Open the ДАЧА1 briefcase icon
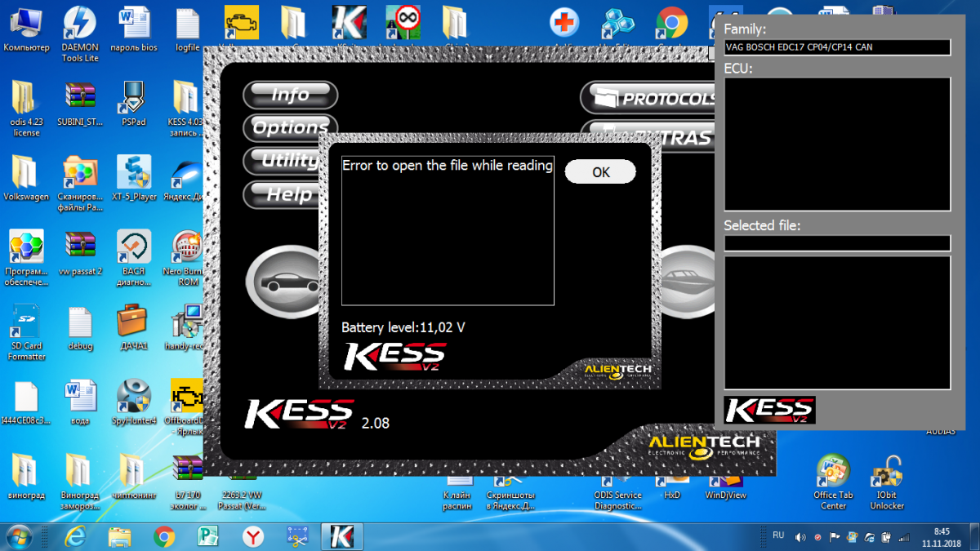This screenshot has height=551, width=980. [x=133, y=327]
